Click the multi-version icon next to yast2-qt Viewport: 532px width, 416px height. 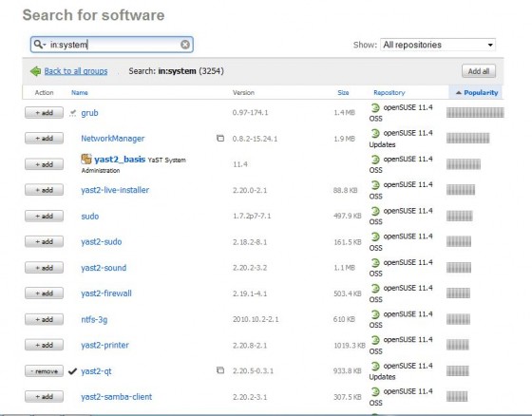tap(220, 370)
